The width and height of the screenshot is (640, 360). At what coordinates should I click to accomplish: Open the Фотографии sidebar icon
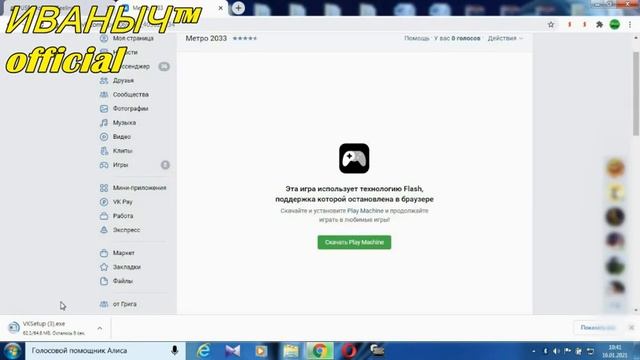(104, 109)
